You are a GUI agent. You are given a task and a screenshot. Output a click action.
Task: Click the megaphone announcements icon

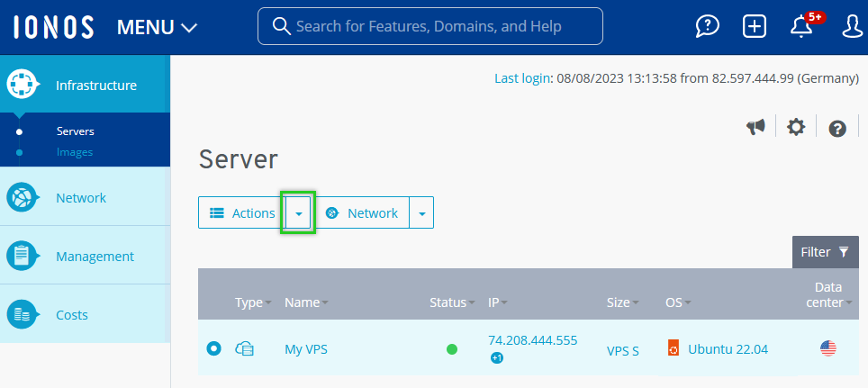[x=755, y=128]
